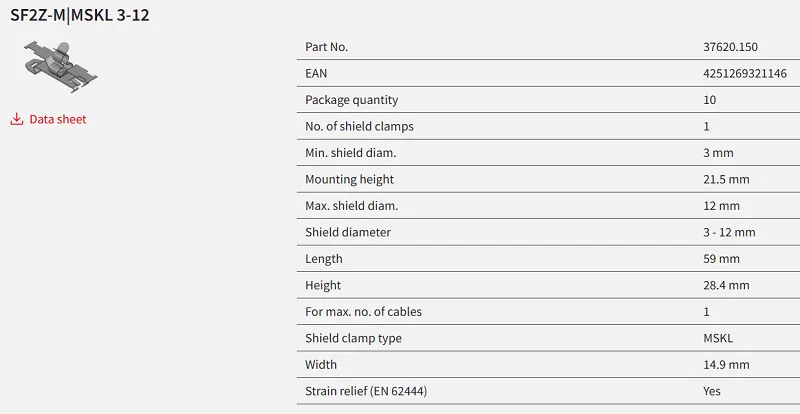
Task: Select the Length value 59 mm
Action: click(x=721, y=259)
